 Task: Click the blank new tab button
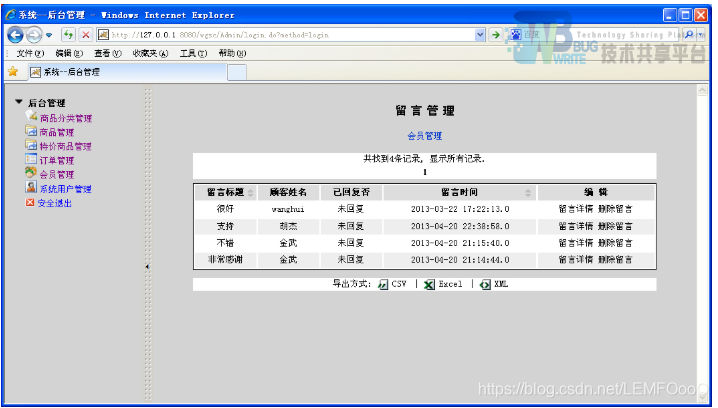(237, 72)
